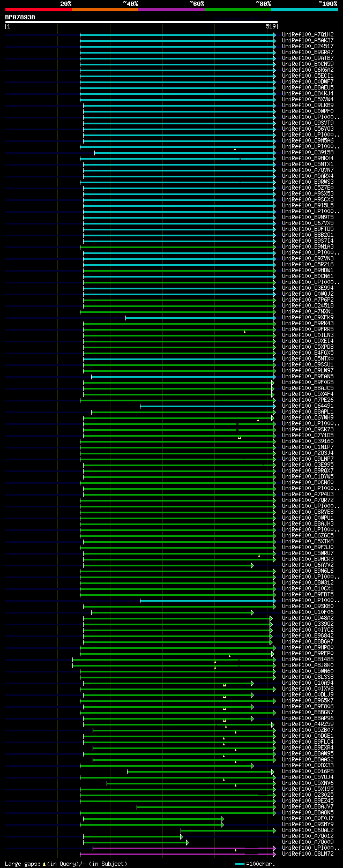Click the cyan ~100% legend segment
Screen dimensions: 343x868
304,10
